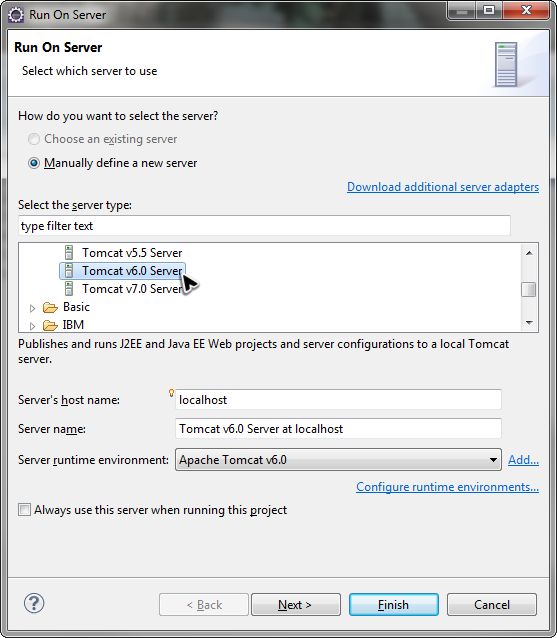Click the server list scrollbar thumb
557x638 pixels.
pos(529,290)
